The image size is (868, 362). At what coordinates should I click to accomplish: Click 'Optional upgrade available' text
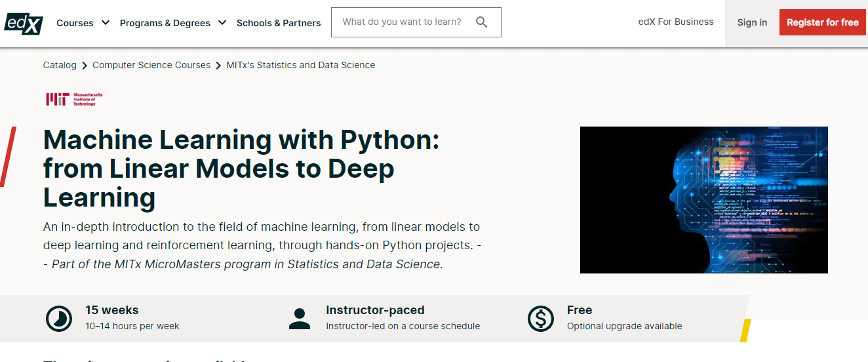pyautogui.click(x=625, y=326)
